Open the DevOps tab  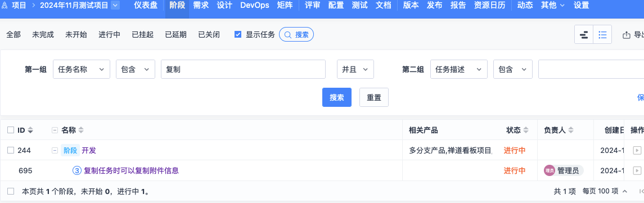(x=255, y=6)
